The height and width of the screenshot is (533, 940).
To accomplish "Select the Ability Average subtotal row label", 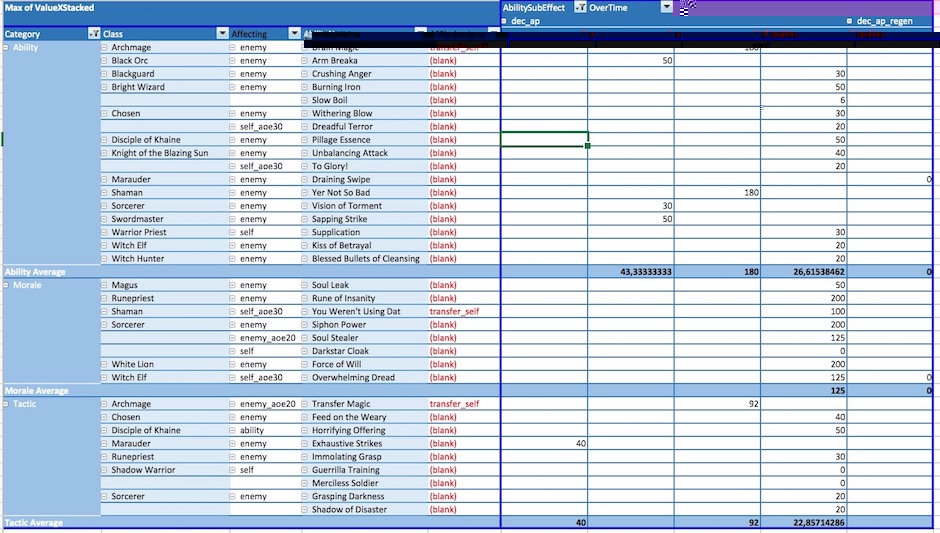I will click(36, 272).
